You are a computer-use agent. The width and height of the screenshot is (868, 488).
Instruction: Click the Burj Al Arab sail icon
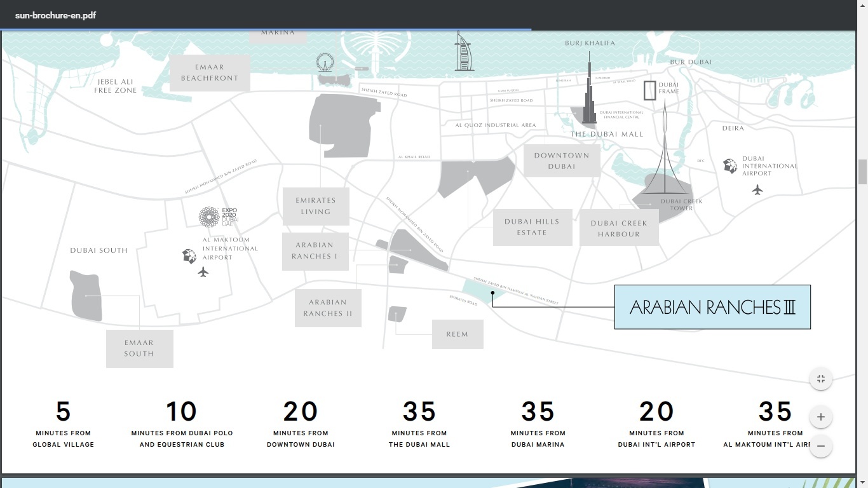[464, 51]
